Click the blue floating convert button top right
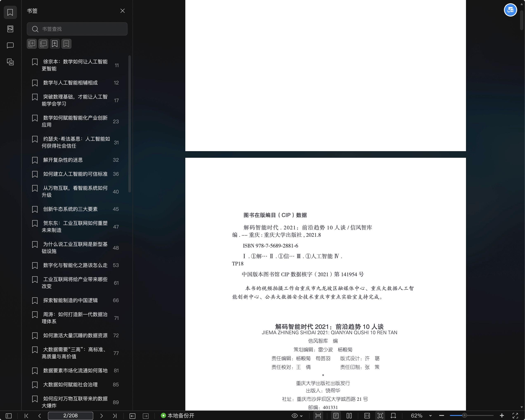The width and height of the screenshot is (525, 420). point(510,10)
